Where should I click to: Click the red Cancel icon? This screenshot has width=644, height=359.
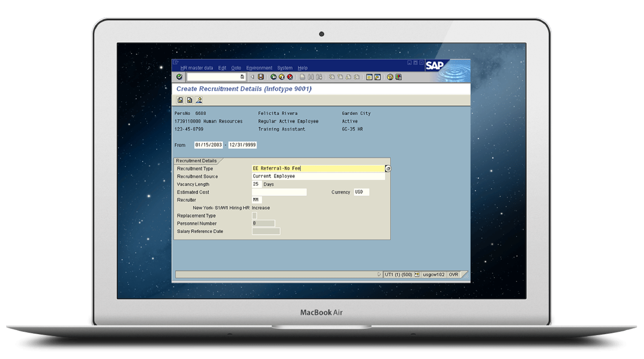coord(290,77)
